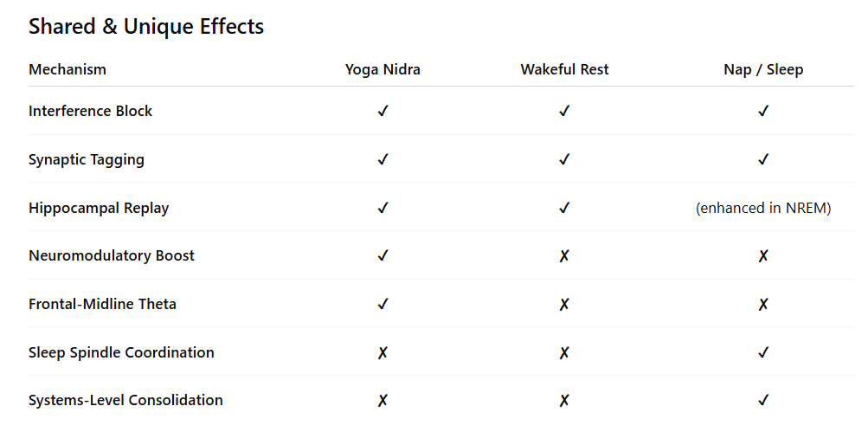Image resolution: width=868 pixels, height=432 pixels.
Task: Click the Yoga Nidra checkmark for Frontal-Midline Theta
Action: pos(383,304)
